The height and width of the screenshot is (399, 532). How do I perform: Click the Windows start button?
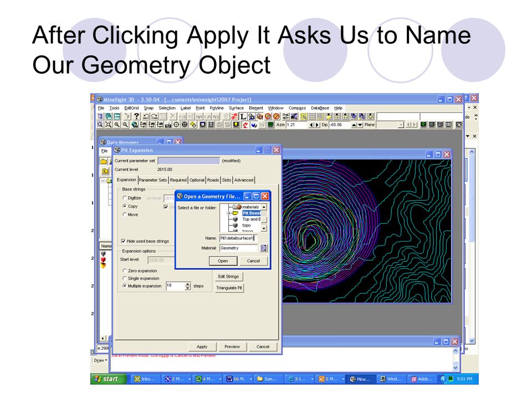click(108, 379)
